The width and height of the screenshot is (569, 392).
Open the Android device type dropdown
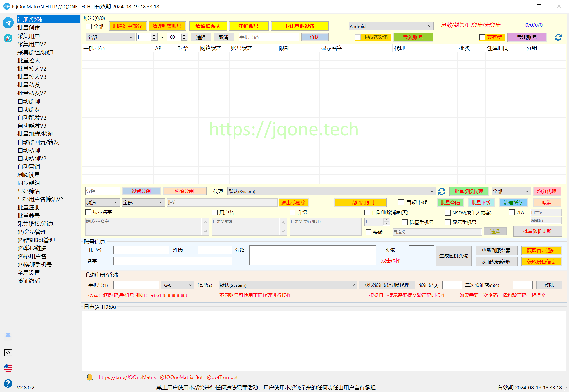click(391, 26)
